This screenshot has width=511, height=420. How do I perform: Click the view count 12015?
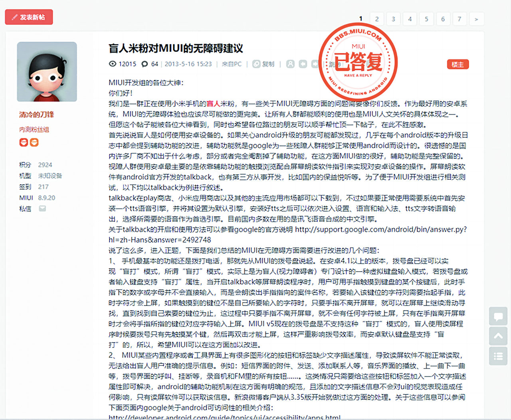[127, 64]
